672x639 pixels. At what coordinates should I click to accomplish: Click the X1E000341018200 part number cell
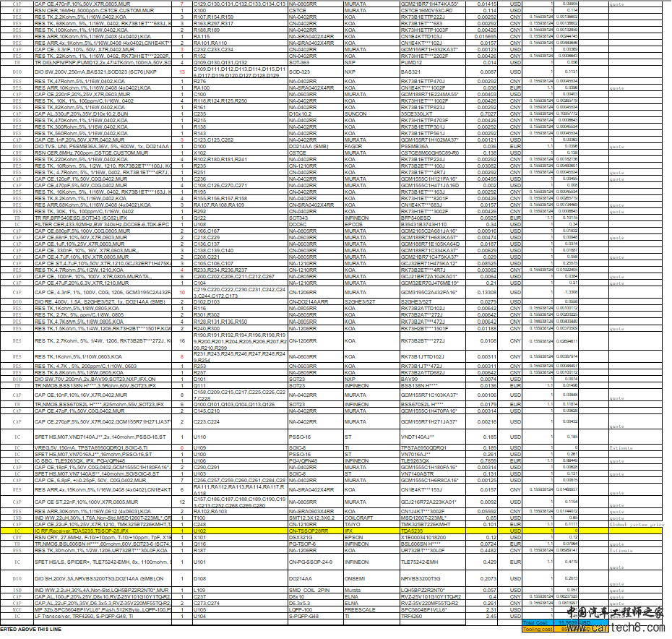tap(432, 537)
